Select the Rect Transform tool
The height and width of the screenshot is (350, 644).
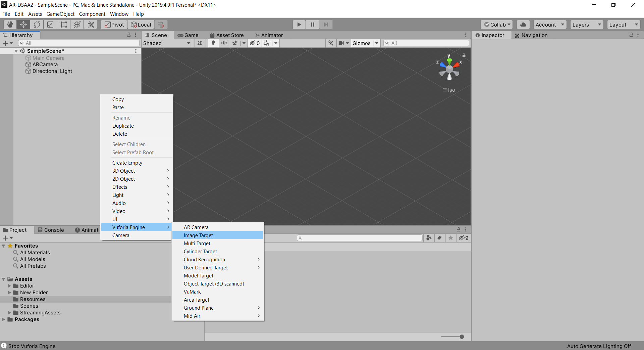64,25
